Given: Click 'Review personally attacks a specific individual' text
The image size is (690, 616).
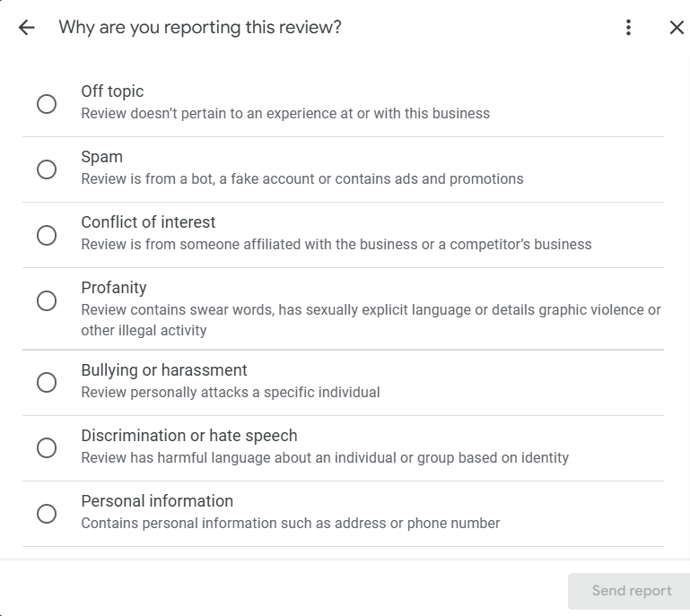Looking at the screenshot, I should [x=231, y=392].
